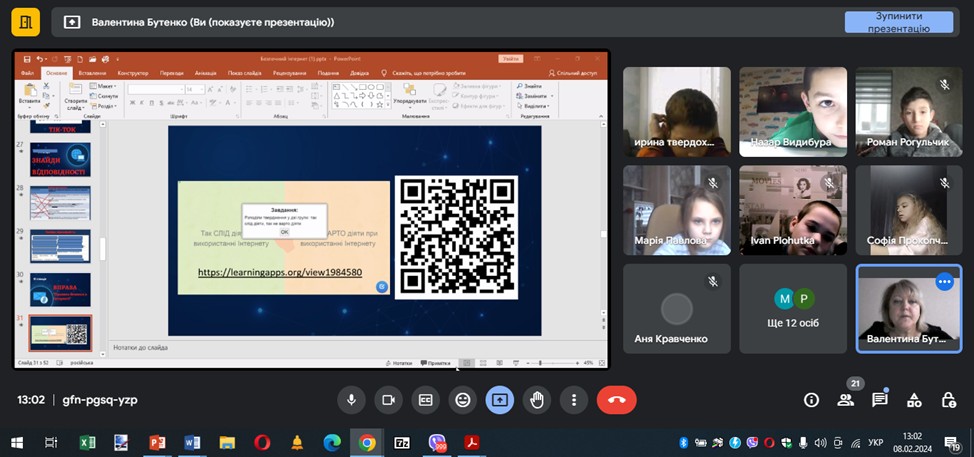Open the Макет layout dropdown

103,86
